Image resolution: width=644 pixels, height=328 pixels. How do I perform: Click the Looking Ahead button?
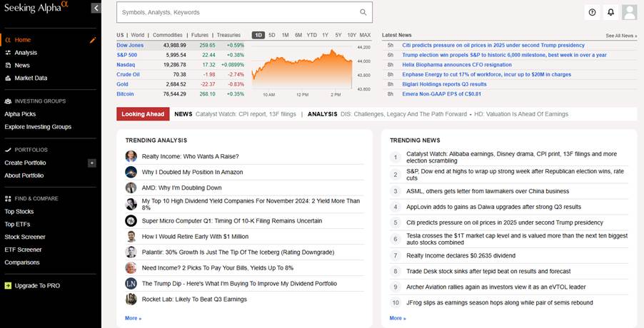point(143,114)
